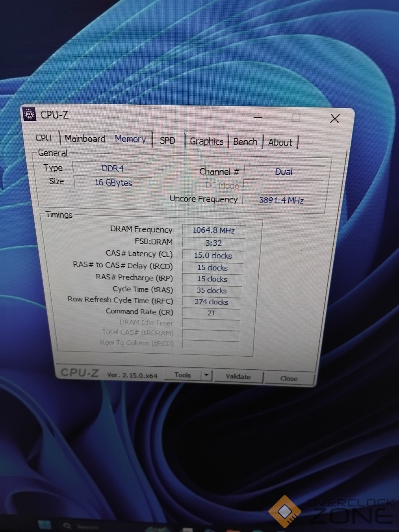Click the Close button at bottom
Viewport: 399px width, 532px height.
pos(289,378)
